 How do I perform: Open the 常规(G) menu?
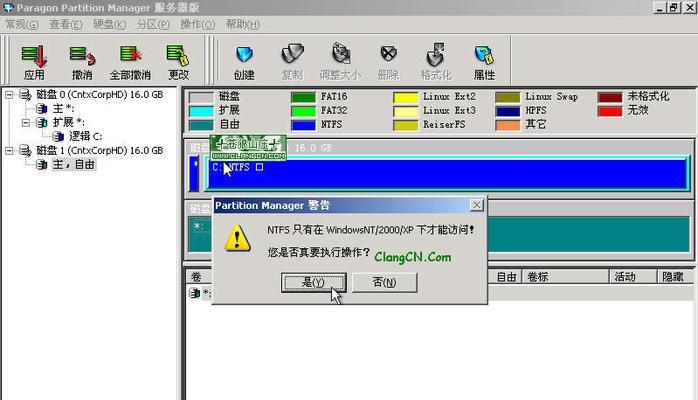[22, 24]
